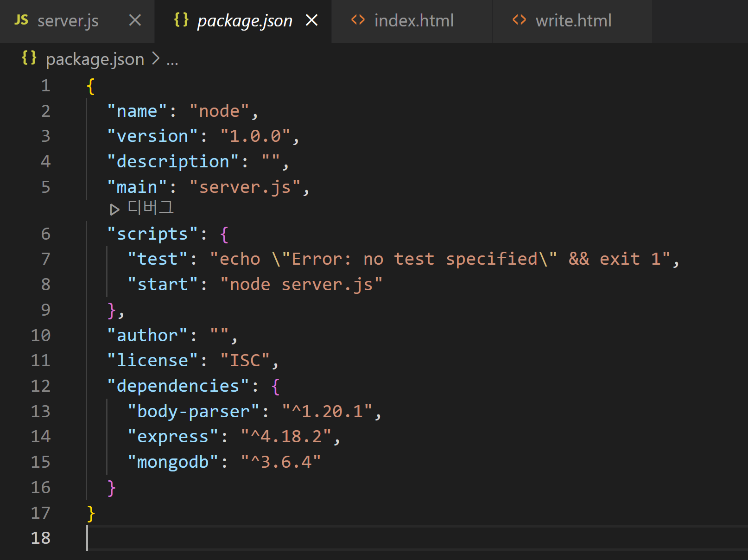748x560 pixels.
Task: Click the echo Error test script string
Action: (440, 259)
